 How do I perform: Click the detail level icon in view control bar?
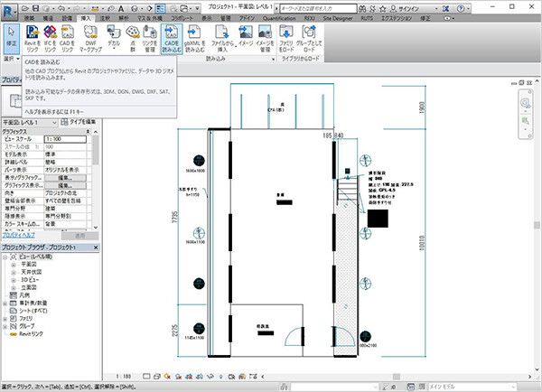pyautogui.click(x=146, y=377)
